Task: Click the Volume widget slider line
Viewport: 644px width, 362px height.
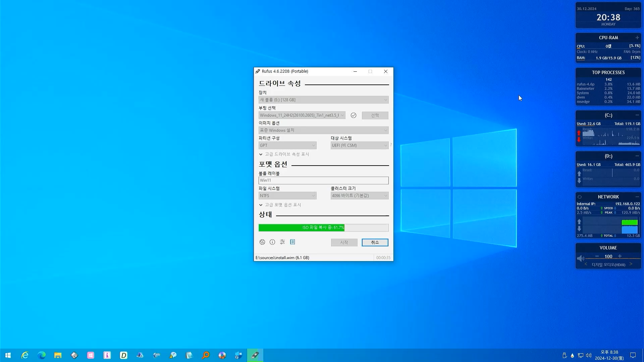Action: click(613, 259)
